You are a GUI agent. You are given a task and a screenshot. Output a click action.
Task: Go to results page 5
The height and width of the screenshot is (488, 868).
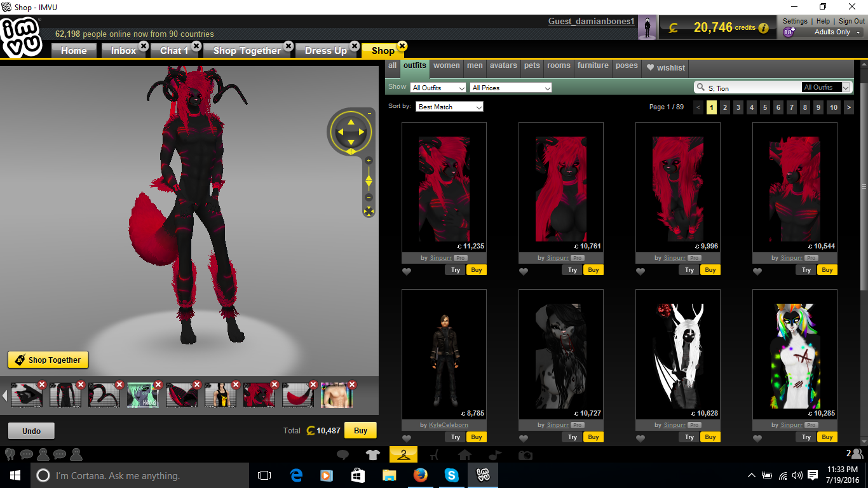tap(765, 107)
